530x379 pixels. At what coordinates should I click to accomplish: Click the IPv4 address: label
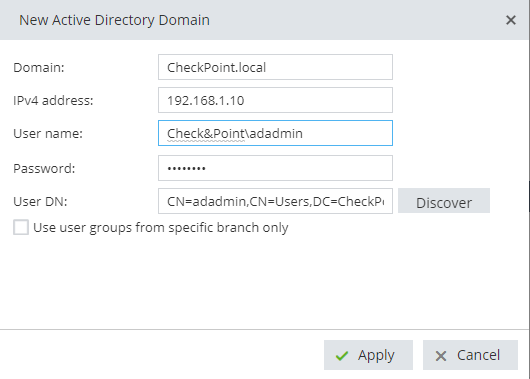point(53,101)
